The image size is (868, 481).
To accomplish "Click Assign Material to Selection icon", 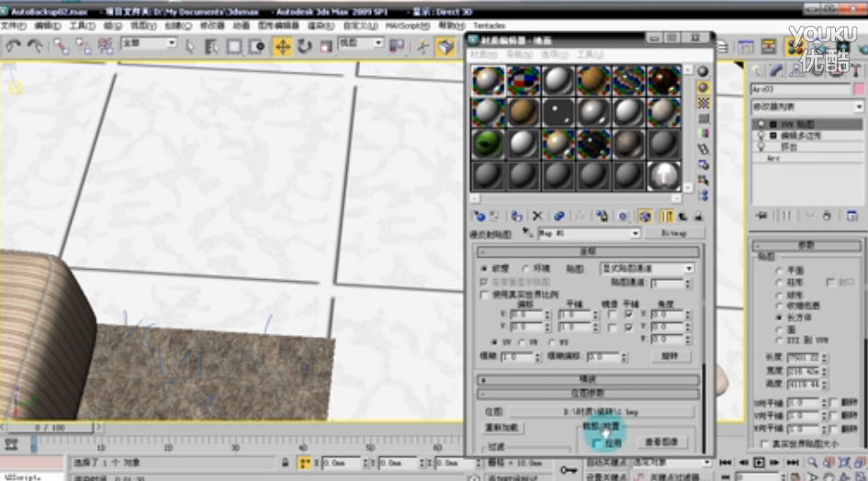I will pyautogui.click(x=516, y=217).
